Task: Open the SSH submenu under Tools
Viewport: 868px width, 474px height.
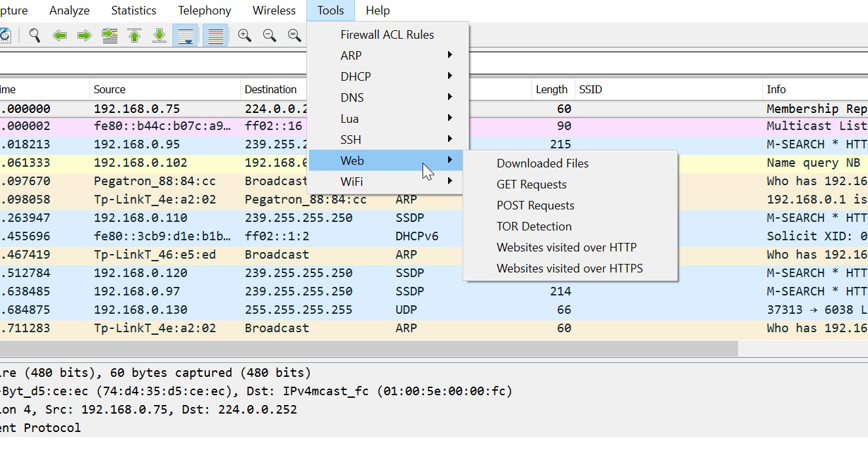Action: [350, 139]
